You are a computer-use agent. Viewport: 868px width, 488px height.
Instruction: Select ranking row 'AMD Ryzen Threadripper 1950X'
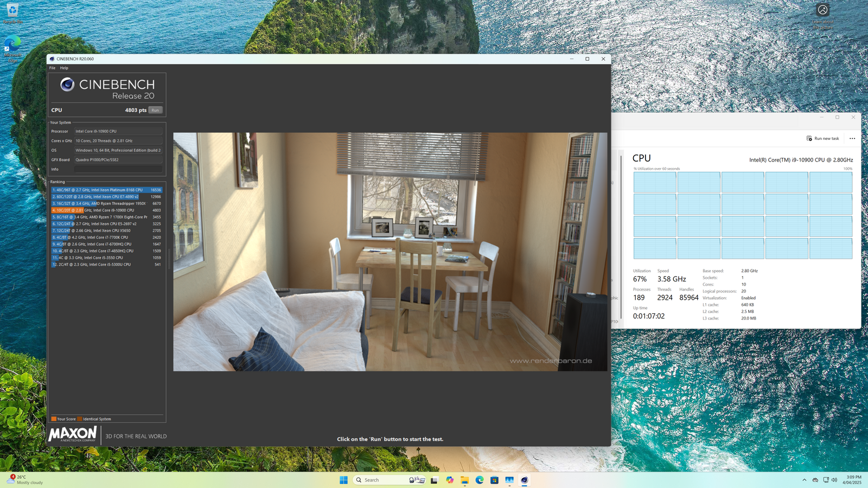107,203
